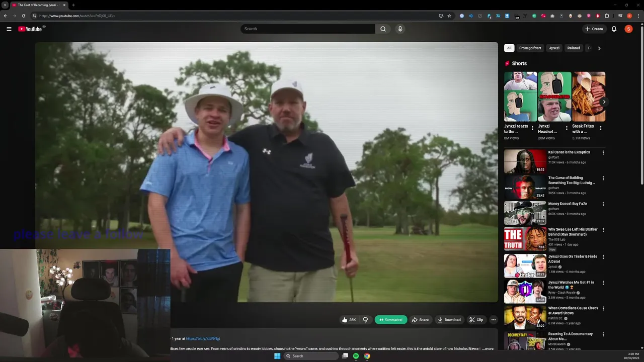Open options for 'Jynxzi Headset' short
This screenshot has width=644, height=362.
pos(567,128)
